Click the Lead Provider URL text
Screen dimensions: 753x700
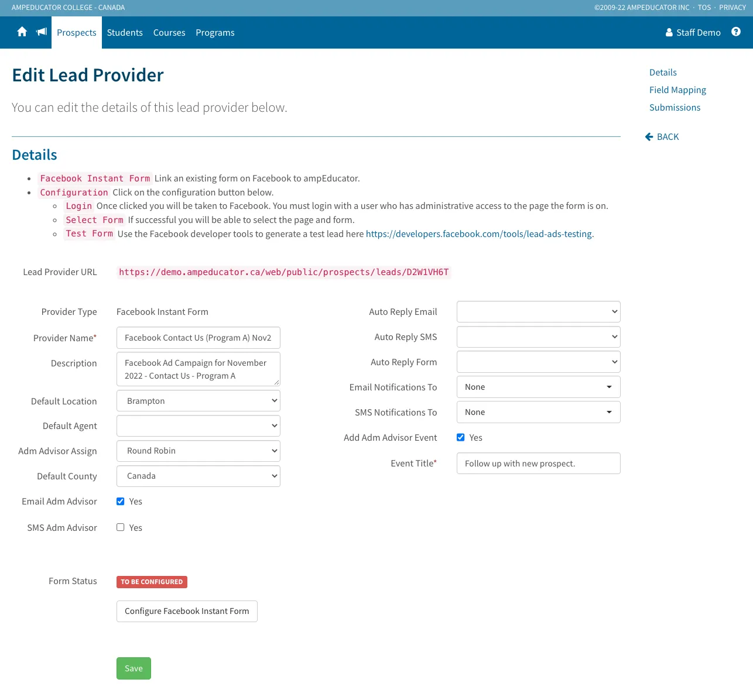(284, 272)
